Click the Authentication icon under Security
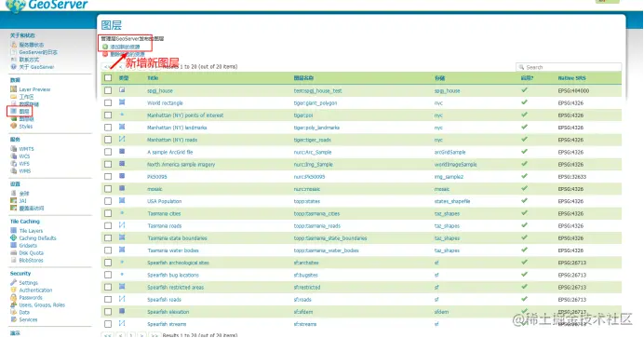Viewport: 644px width, 338px height. click(14, 290)
